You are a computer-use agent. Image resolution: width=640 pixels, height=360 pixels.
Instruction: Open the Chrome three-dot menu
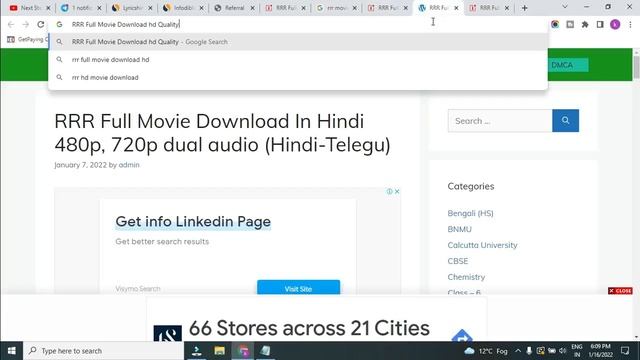[630, 24]
